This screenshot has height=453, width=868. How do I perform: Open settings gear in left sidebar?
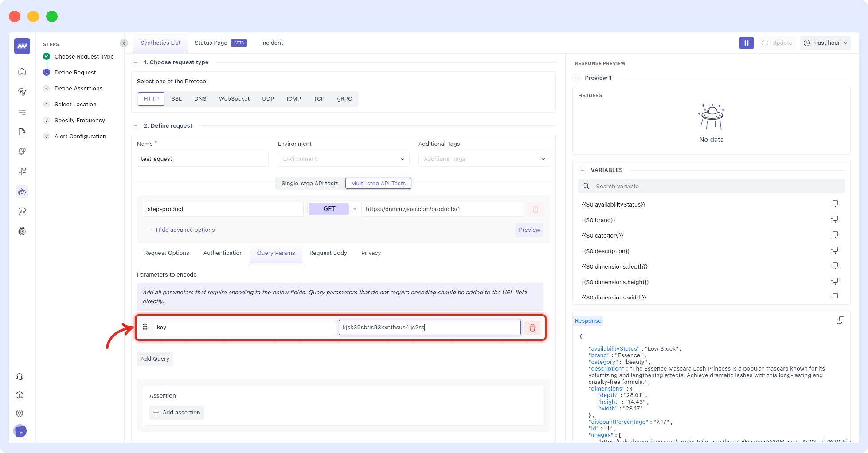(x=20, y=413)
